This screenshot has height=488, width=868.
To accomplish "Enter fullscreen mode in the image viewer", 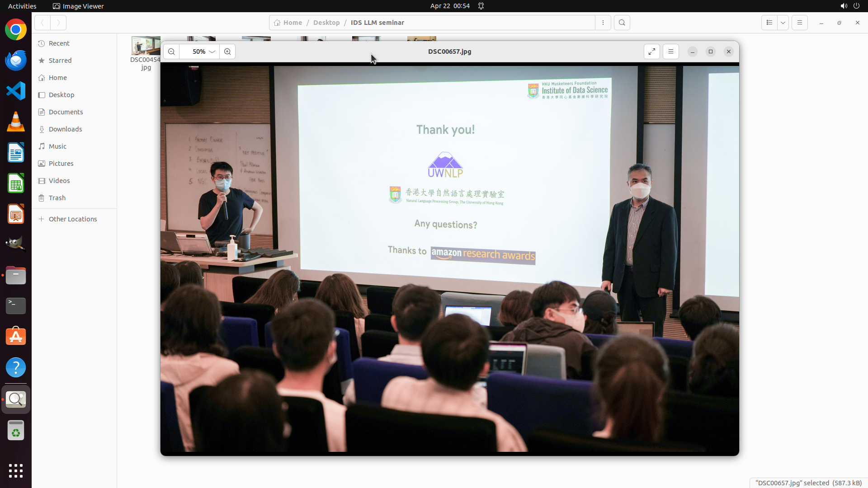I will click(651, 52).
